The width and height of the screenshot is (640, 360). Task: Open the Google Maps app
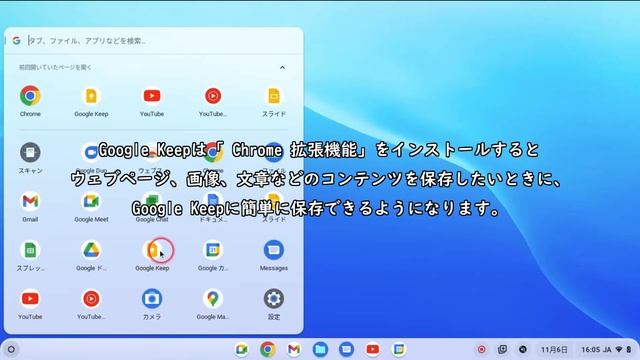click(213, 299)
